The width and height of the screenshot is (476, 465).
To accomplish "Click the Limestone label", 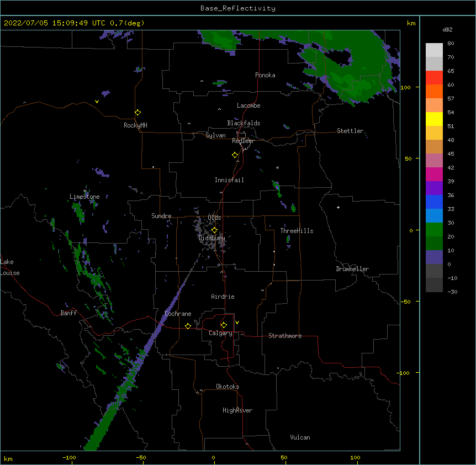I will coord(84,197).
